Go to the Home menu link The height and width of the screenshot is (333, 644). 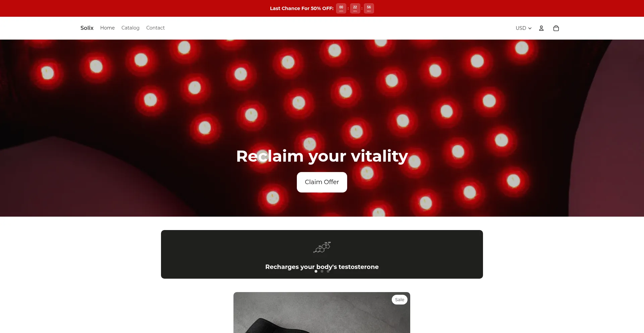point(107,28)
